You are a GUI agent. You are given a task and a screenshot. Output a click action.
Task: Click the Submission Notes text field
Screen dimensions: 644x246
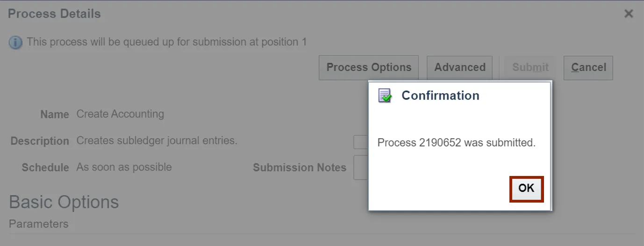361,168
